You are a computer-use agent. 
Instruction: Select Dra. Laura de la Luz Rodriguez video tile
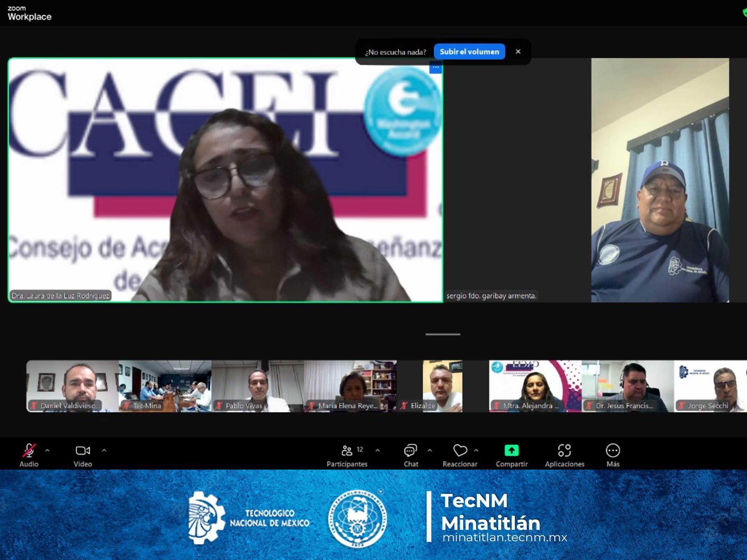click(225, 180)
